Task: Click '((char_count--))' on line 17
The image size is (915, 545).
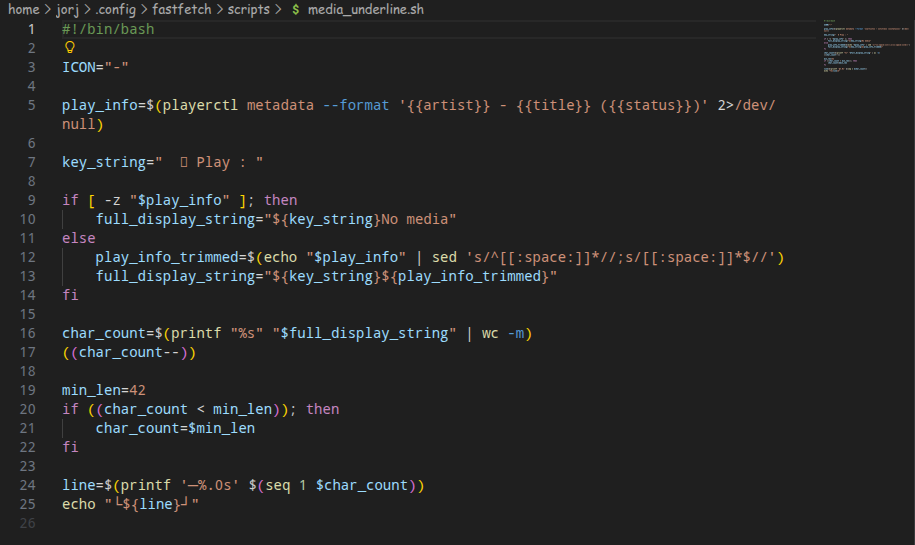Action: pyautogui.click(x=129, y=352)
